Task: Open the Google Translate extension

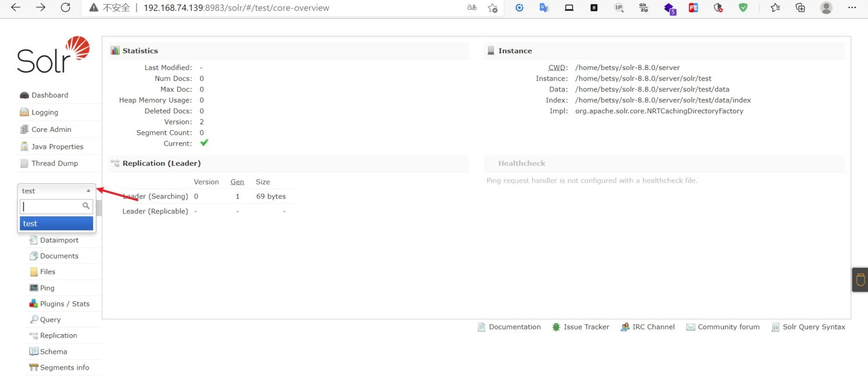Action: pos(544,8)
